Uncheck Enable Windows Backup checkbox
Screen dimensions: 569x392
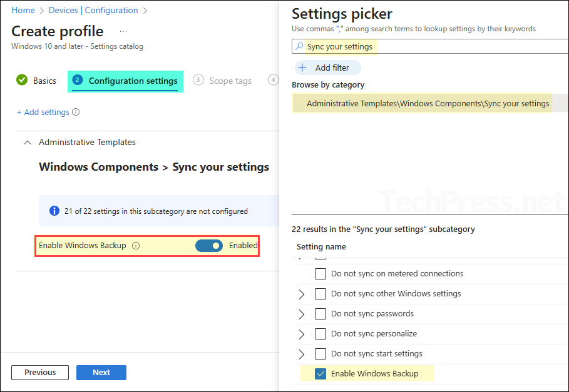click(x=320, y=373)
